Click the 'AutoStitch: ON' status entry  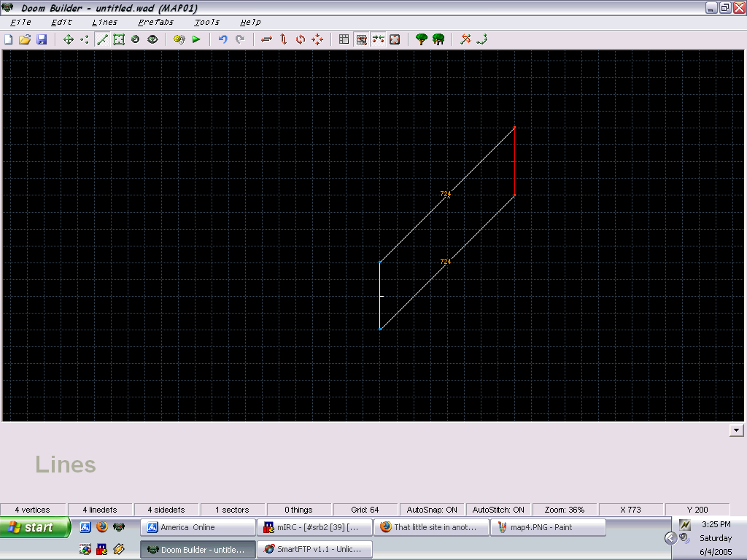[x=498, y=510]
